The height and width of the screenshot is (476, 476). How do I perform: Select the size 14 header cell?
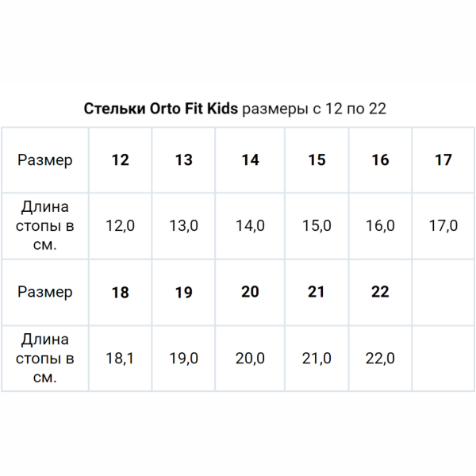[250, 160]
